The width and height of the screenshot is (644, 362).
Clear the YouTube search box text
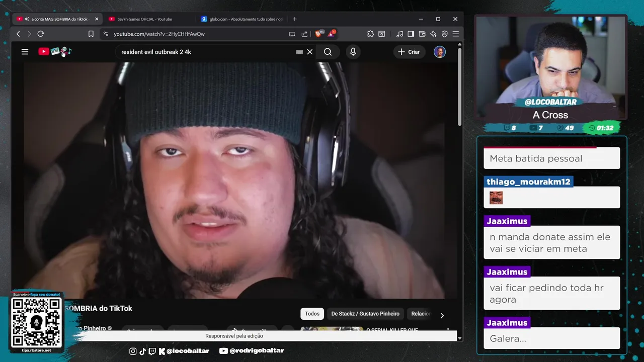(x=310, y=52)
